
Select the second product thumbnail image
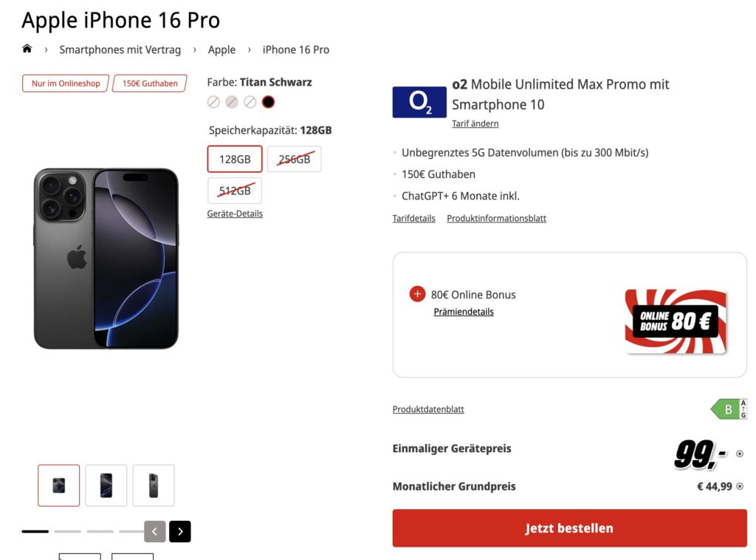[x=106, y=485]
